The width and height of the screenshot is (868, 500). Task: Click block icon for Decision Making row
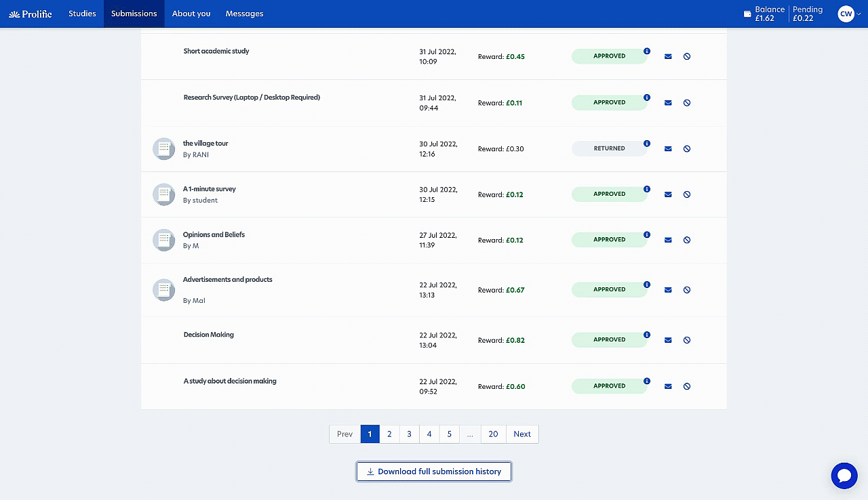687,340
